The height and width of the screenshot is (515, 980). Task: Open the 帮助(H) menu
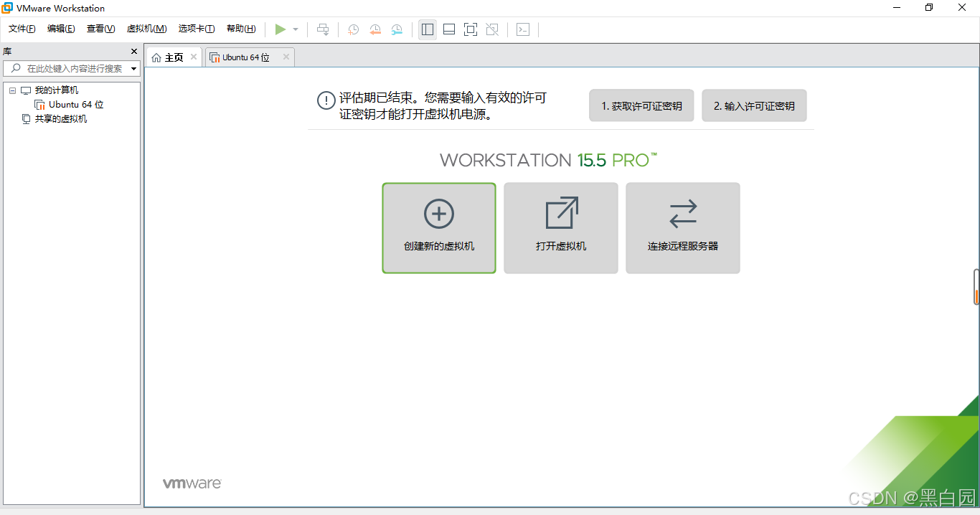pyautogui.click(x=241, y=29)
